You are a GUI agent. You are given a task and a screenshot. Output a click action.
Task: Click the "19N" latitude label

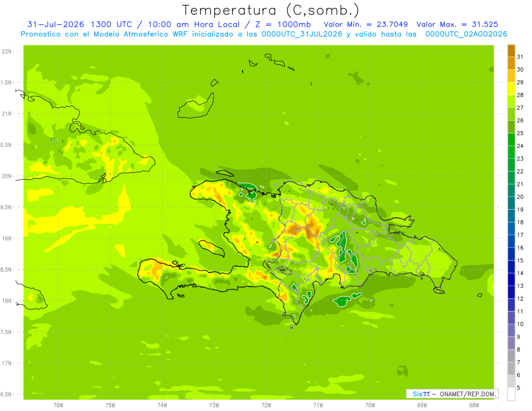[x=7, y=239]
